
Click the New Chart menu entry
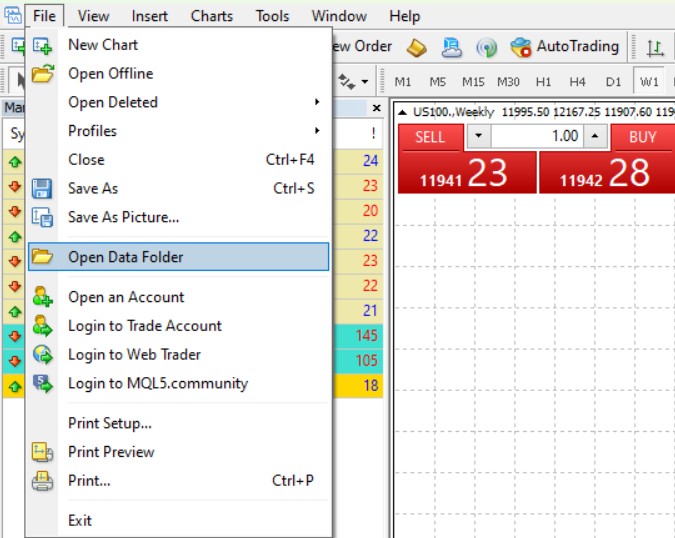pyautogui.click(x=178, y=45)
